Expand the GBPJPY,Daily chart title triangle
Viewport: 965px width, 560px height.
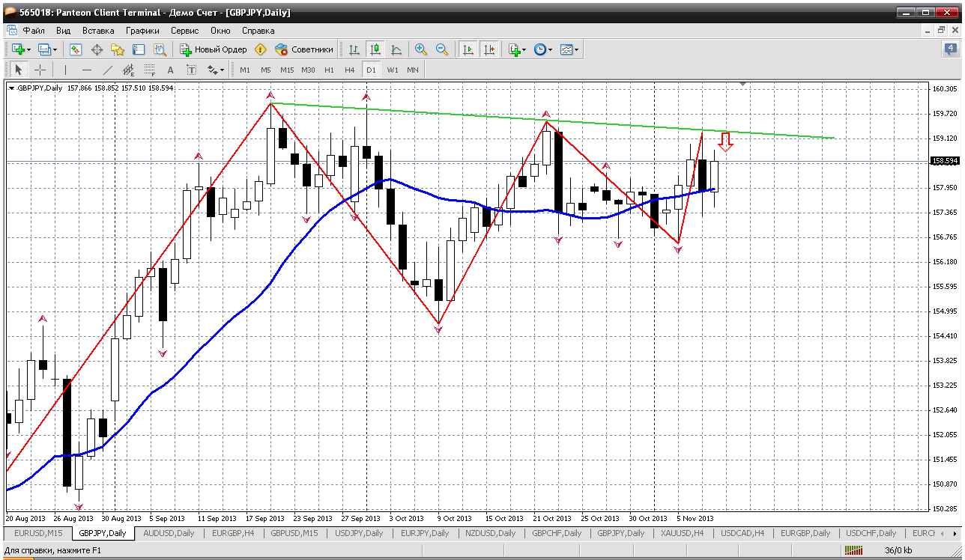(x=12, y=88)
